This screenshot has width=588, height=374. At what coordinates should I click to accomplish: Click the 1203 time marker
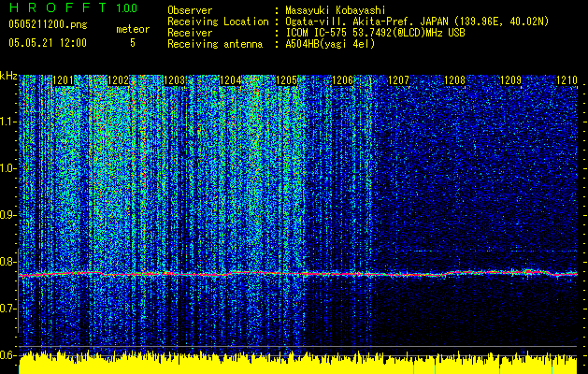coord(175,80)
